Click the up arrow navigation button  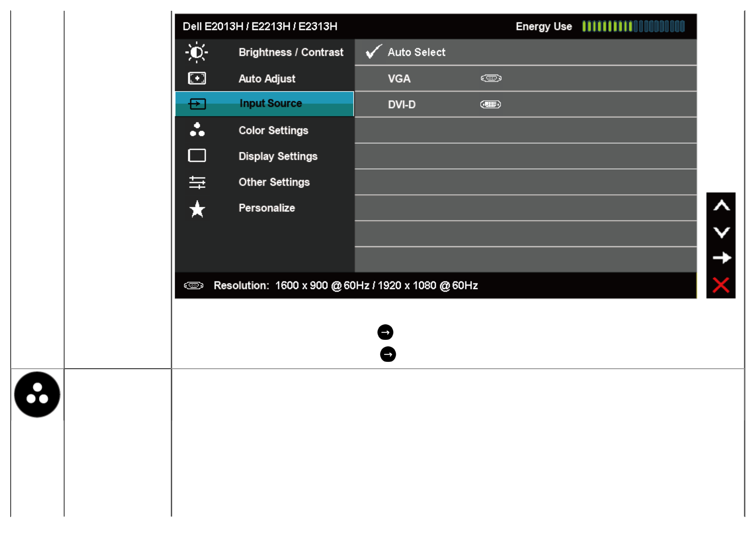point(721,205)
